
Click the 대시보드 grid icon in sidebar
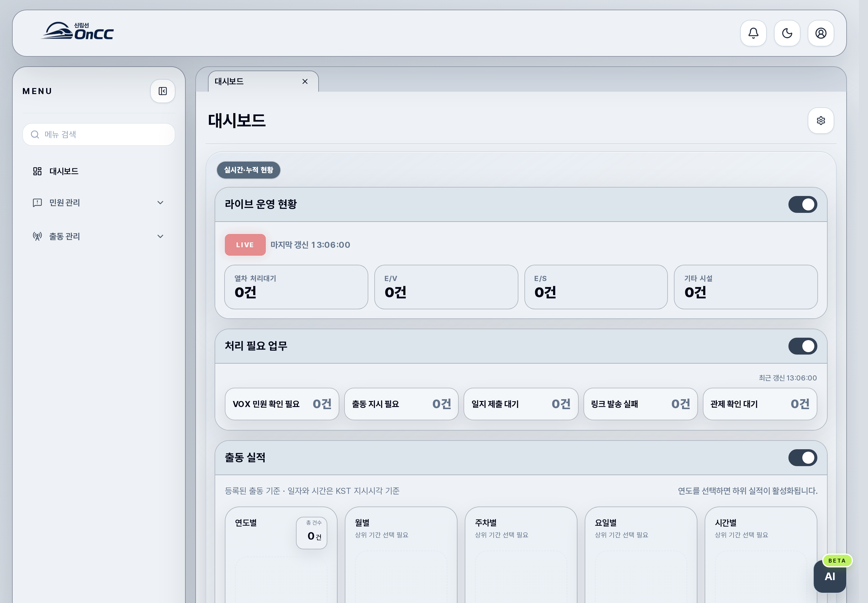(37, 171)
